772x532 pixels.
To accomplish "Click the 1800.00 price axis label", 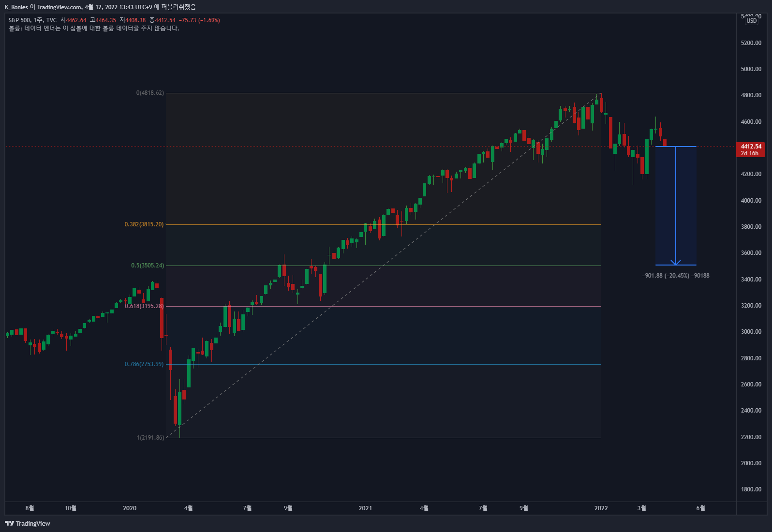I will (x=751, y=489).
